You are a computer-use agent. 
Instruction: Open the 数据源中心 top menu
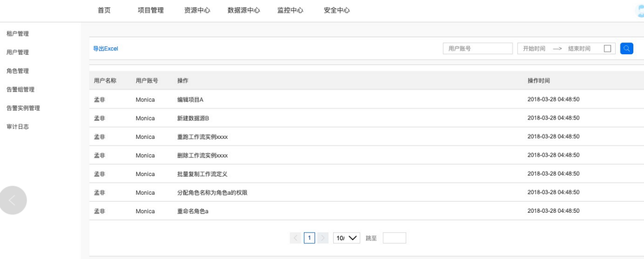(x=244, y=10)
